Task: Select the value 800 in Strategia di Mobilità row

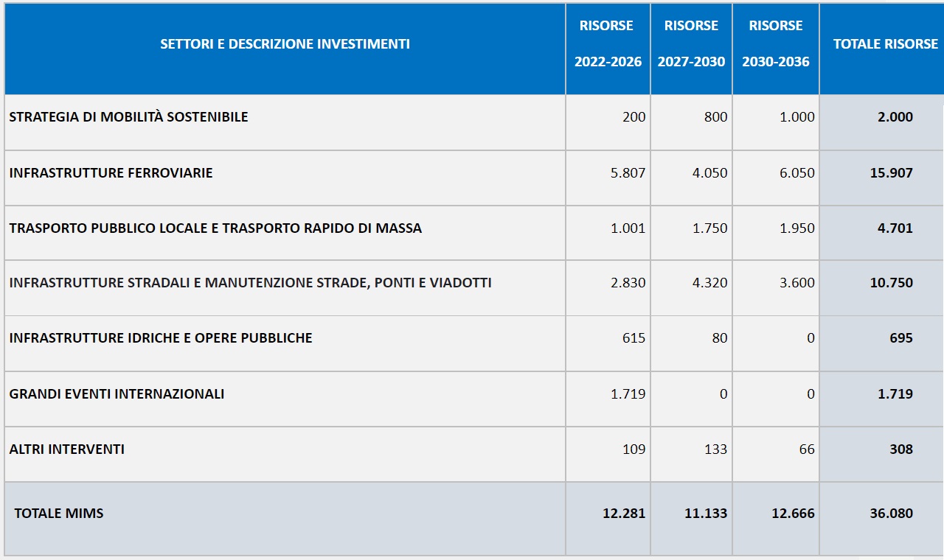Action: pyautogui.click(x=716, y=117)
